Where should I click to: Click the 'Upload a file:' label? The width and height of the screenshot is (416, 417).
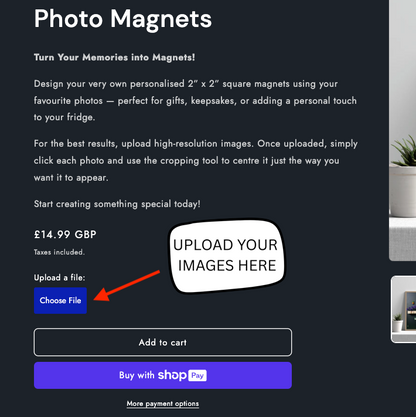click(x=59, y=277)
